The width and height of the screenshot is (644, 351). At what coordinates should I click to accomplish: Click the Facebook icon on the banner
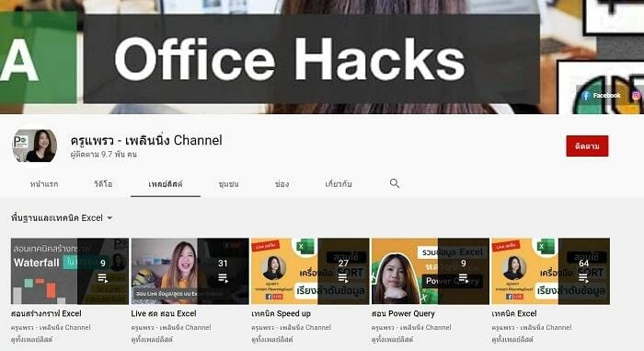tap(586, 96)
